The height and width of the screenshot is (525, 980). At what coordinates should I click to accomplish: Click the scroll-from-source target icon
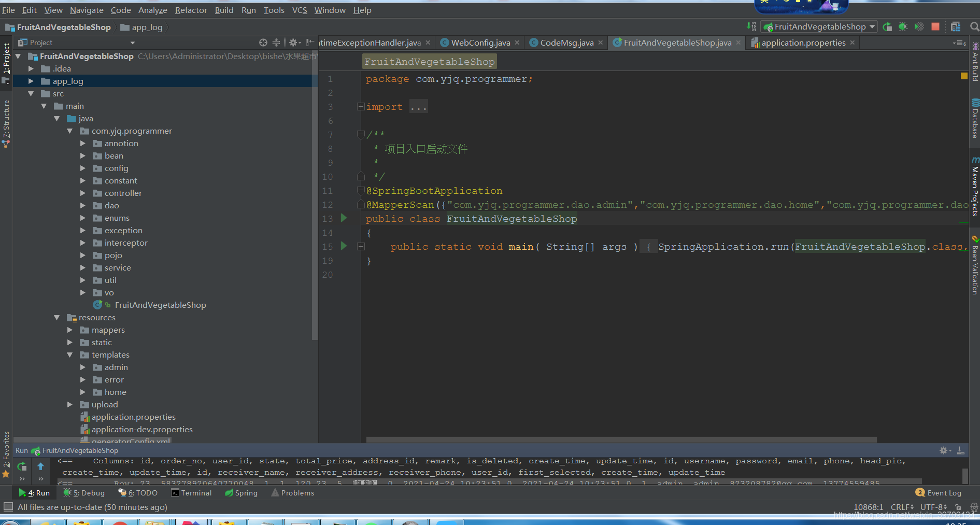[263, 42]
